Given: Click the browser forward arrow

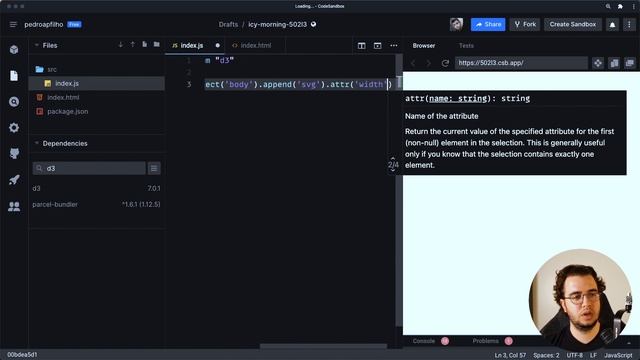Looking at the screenshot, I should pos(429,63).
